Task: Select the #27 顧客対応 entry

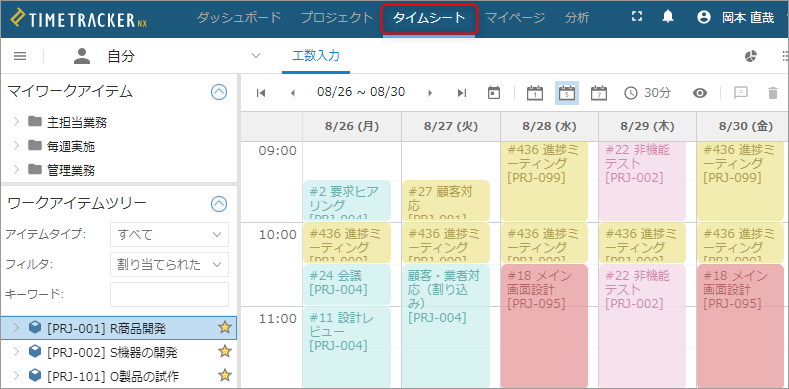Action: 445,200
